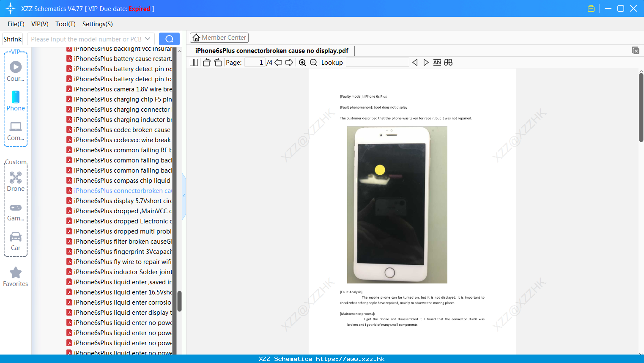Rotate page clockwise icon
The height and width of the screenshot is (363, 644).
coord(218,63)
